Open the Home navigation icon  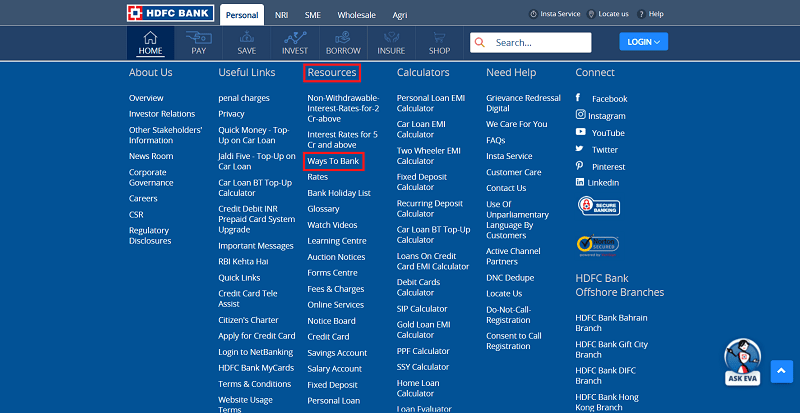150,38
